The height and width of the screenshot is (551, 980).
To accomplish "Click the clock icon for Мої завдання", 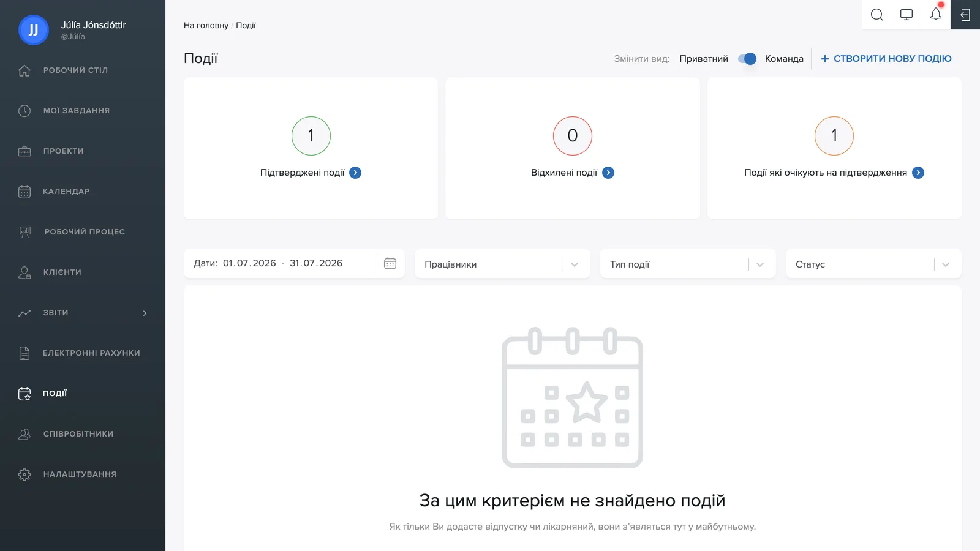I will click(x=24, y=111).
